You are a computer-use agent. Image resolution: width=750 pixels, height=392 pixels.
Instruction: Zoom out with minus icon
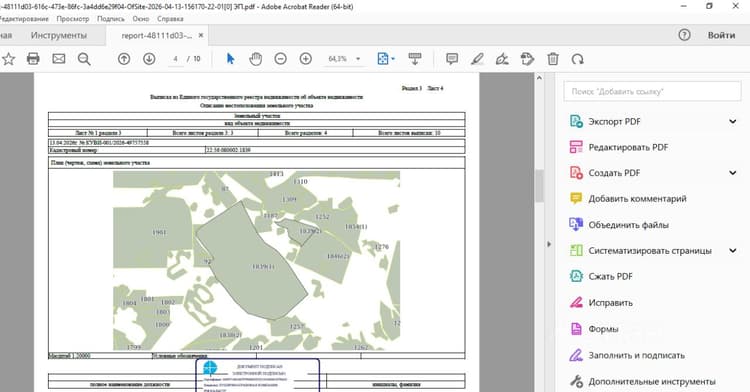click(x=281, y=59)
